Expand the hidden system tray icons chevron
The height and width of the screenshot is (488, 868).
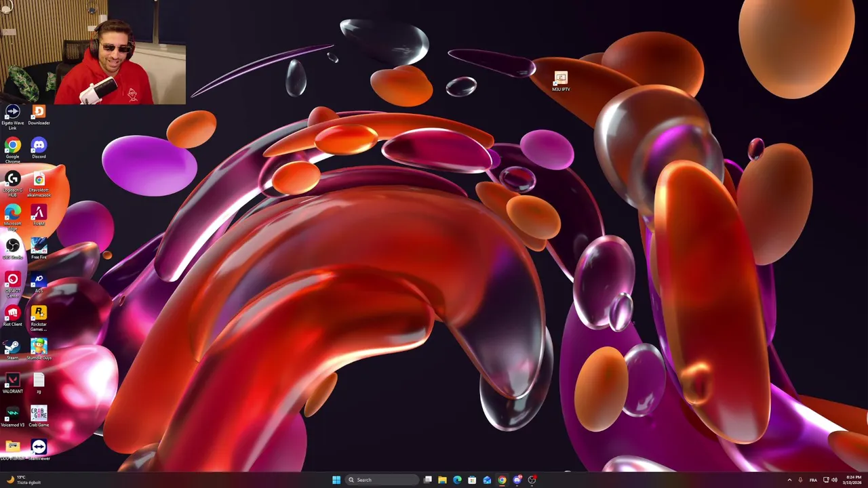(789, 480)
